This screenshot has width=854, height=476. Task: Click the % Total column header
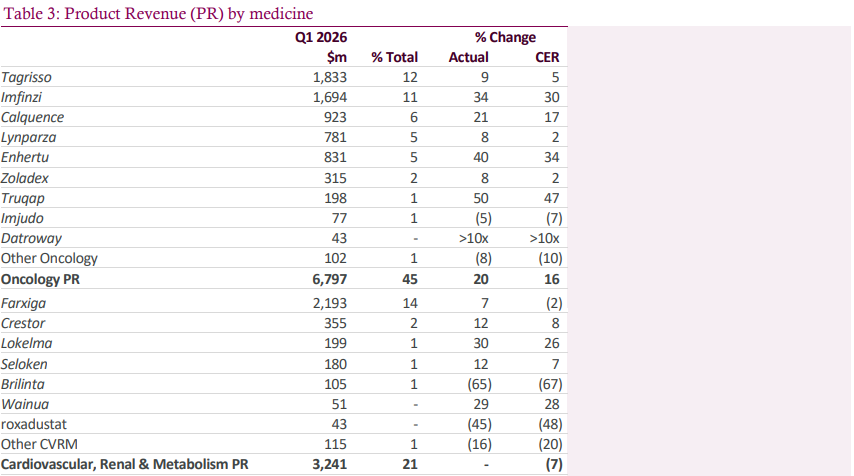(394, 57)
